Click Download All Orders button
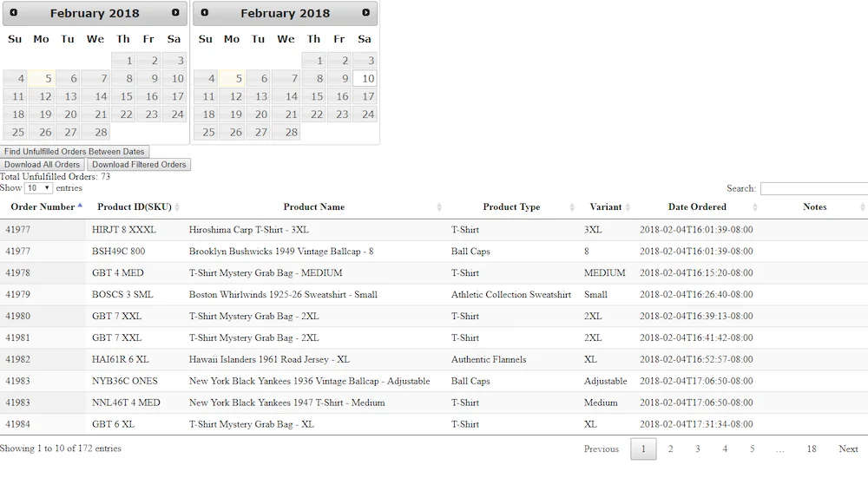The width and height of the screenshot is (868, 478). tap(42, 165)
